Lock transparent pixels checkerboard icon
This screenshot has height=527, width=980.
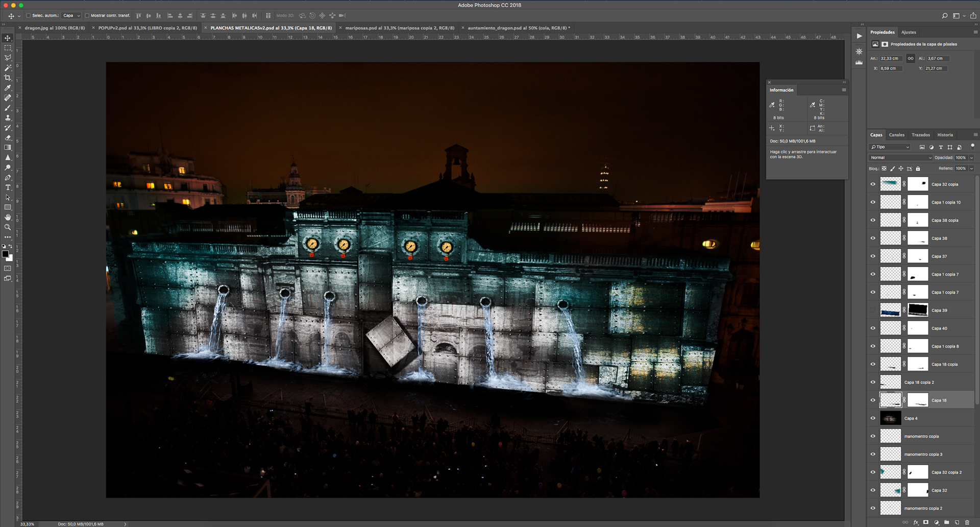[x=884, y=169]
